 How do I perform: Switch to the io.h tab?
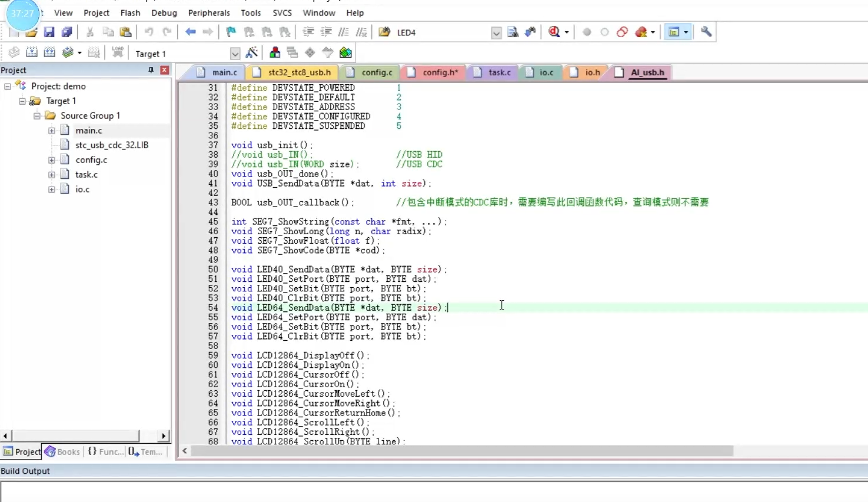tap(586, 72)
